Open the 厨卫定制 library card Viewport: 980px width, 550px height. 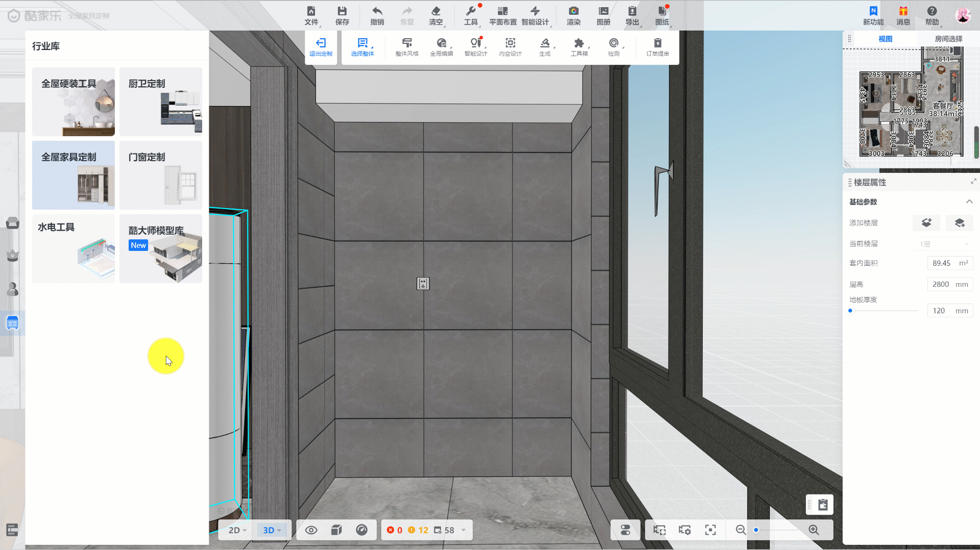pyautogui.click(x=160, y=102)
